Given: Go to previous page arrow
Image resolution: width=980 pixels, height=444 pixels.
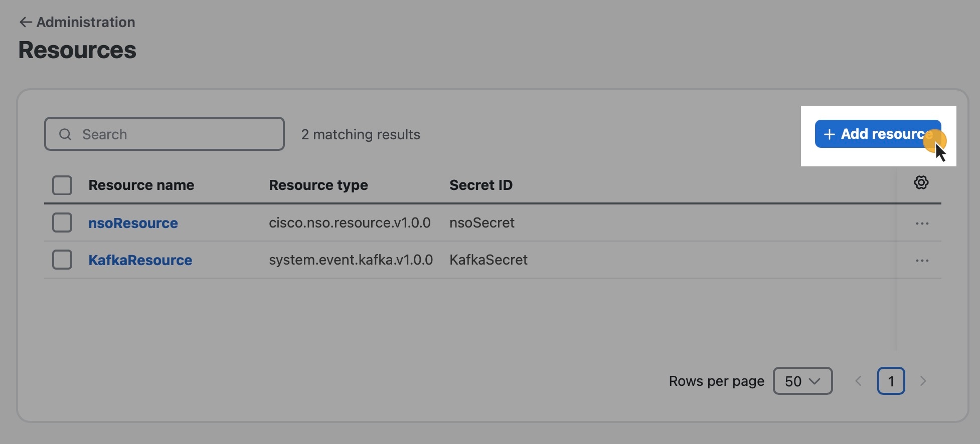Looking at the screenshot, I should click(858, 381).
